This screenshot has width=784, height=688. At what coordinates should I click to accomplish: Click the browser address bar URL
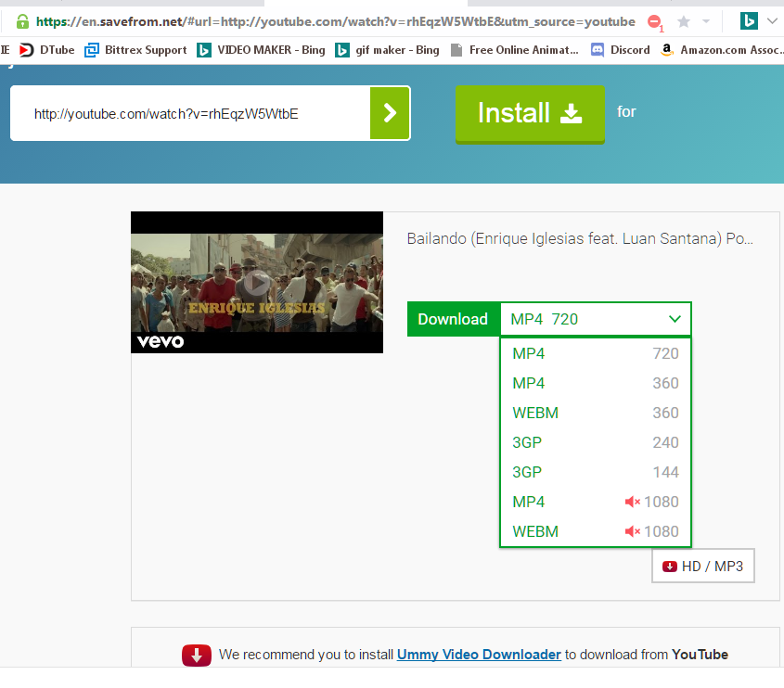click(336, 21)
